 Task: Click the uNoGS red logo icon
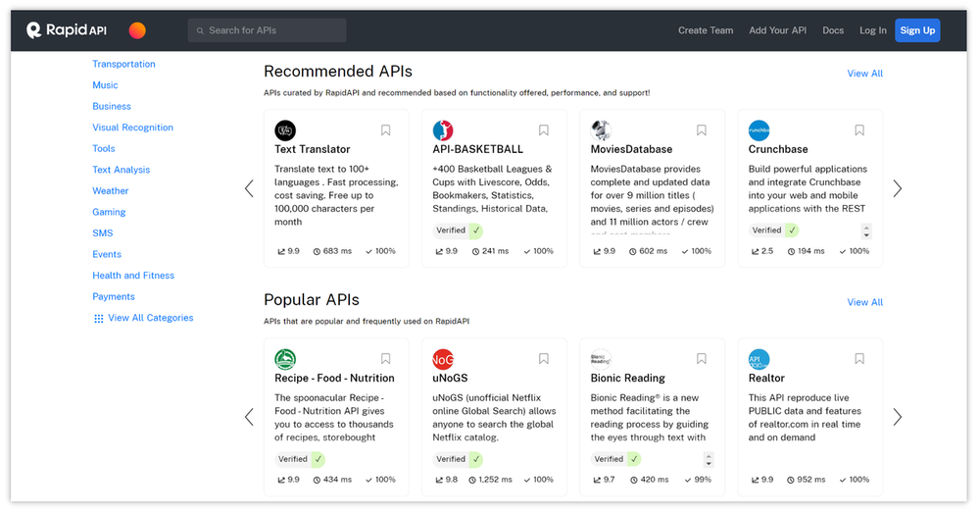pyautogui.click(x=443, y=359)
